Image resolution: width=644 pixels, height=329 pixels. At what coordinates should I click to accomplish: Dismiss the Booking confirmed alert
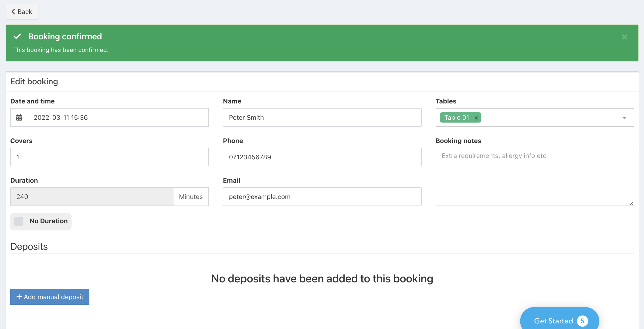[624, 37]
